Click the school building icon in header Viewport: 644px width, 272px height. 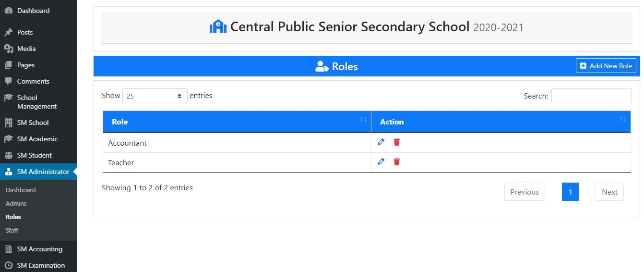coord(218,26)
